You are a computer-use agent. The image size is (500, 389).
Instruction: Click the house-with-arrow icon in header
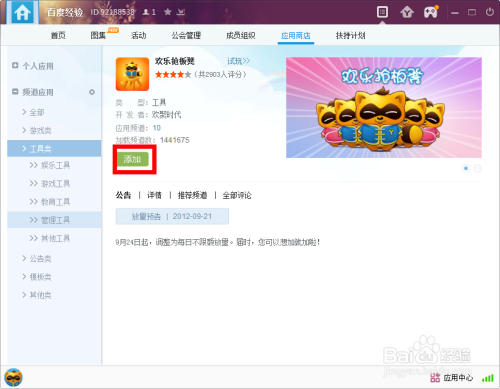click(407, 13)
